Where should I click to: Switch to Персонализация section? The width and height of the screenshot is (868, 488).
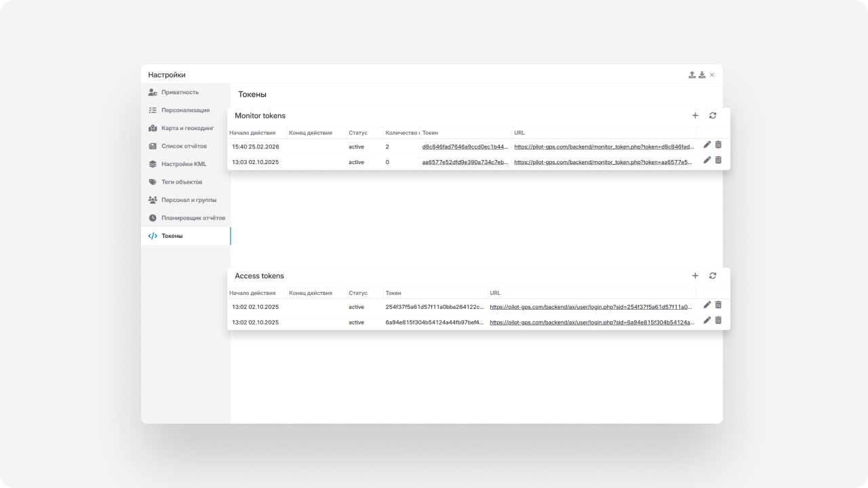click(x=185, y=110)
